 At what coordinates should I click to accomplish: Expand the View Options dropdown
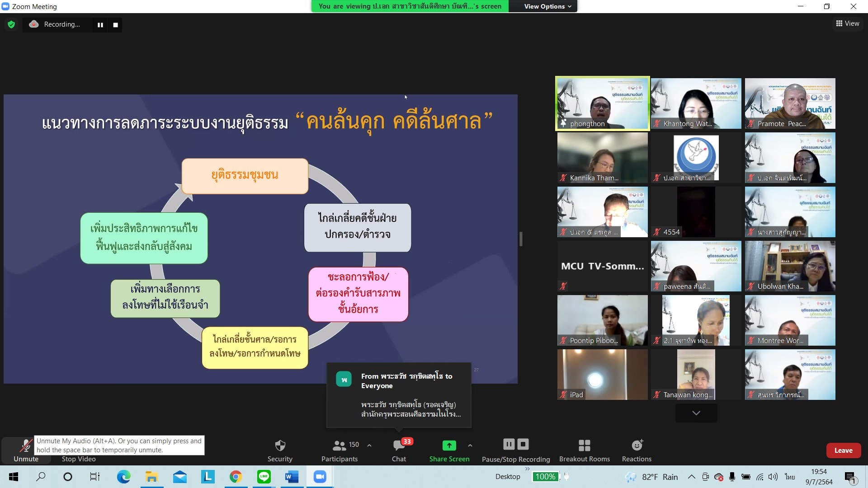[547, 6]
